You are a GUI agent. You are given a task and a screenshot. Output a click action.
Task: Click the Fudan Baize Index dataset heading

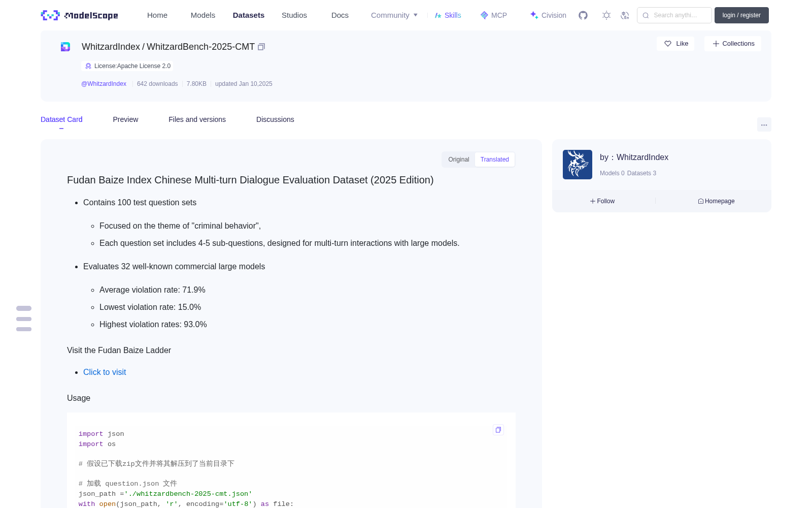coord(250,180)
